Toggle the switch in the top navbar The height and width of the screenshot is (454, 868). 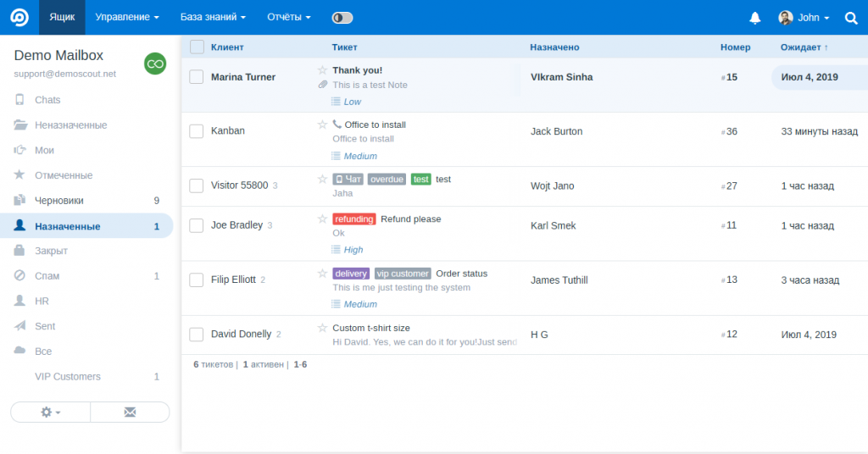[x=342, y=18]
